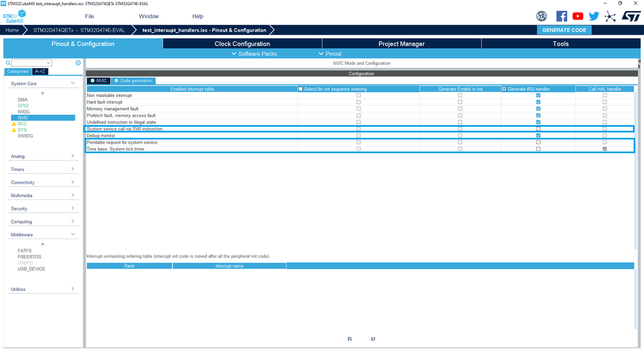Open the Pinout dropdown
644x349 pixels.
tap(330, 53)
